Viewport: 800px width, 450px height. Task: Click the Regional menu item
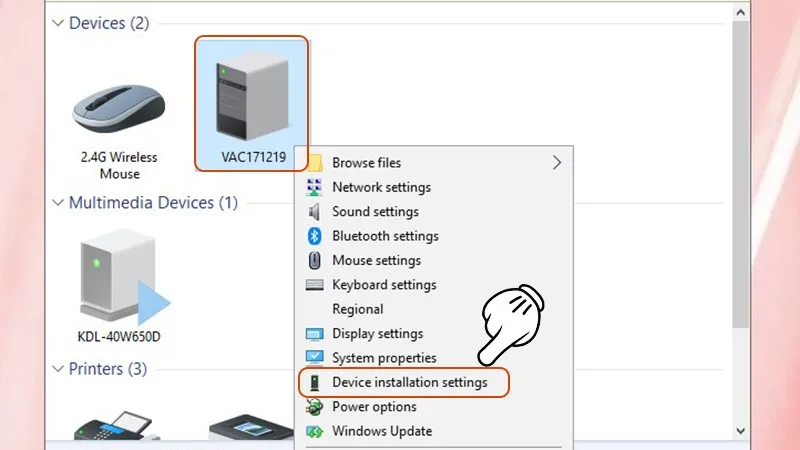[x=357, y=310]
